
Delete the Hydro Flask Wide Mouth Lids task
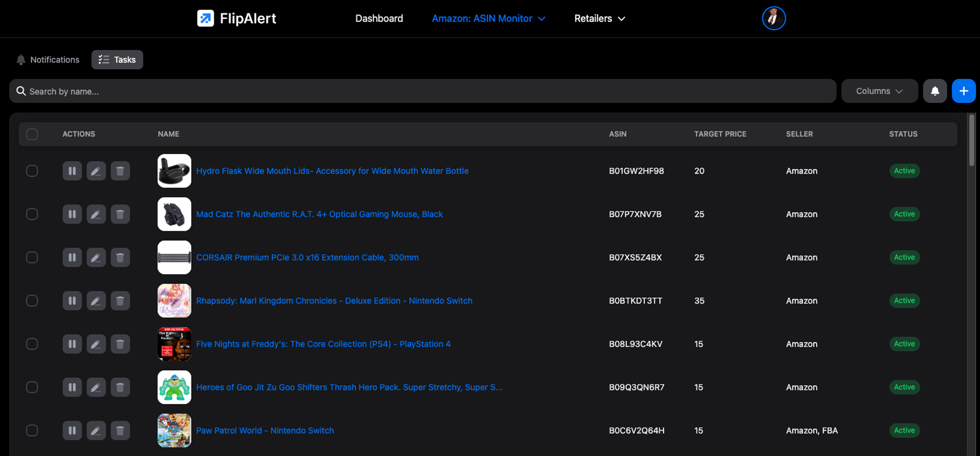click(x=120, y=171)
